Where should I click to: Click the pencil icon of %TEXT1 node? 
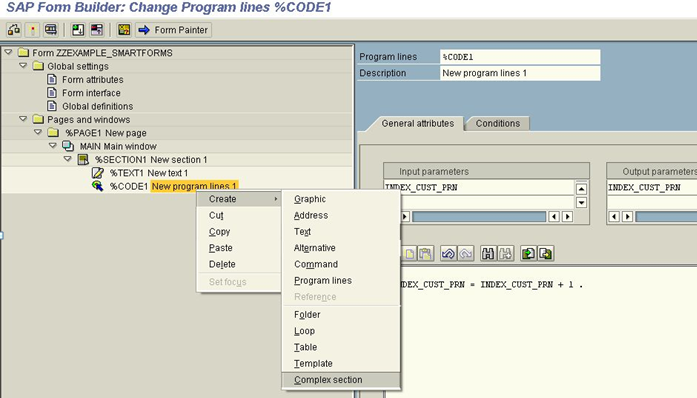(x=97, y=173)
